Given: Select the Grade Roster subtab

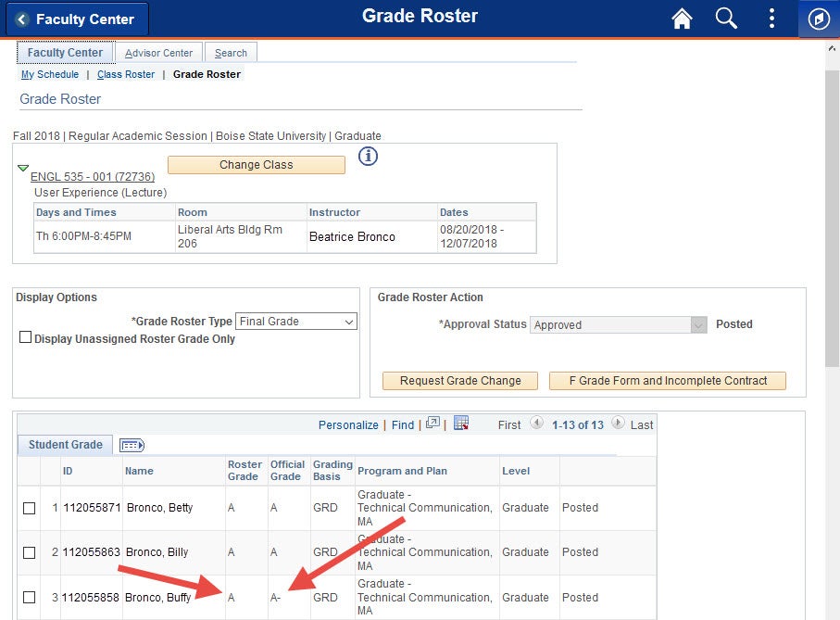Looking at the screenshot, I should (x=207, y=74).
